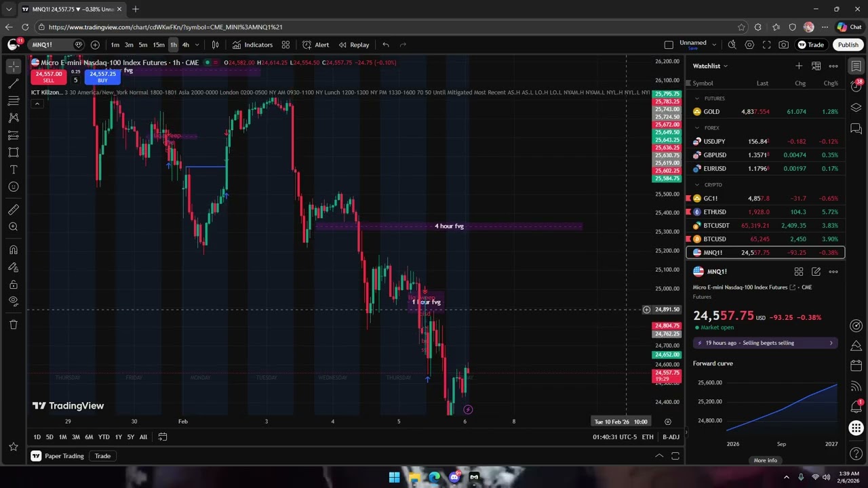This screenshot has width=868, height=488.
Task: Select BTCUSDT row in watchlist
Action: (766, 226)
